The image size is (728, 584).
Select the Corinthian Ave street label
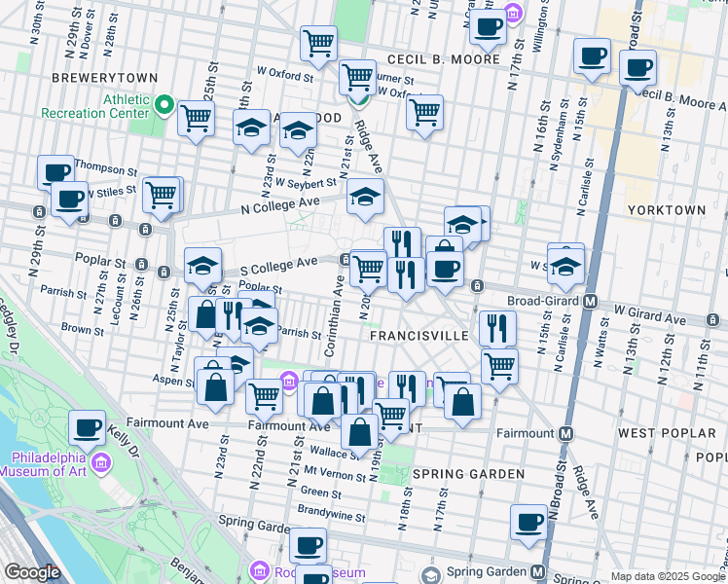[x=335, y=316]
